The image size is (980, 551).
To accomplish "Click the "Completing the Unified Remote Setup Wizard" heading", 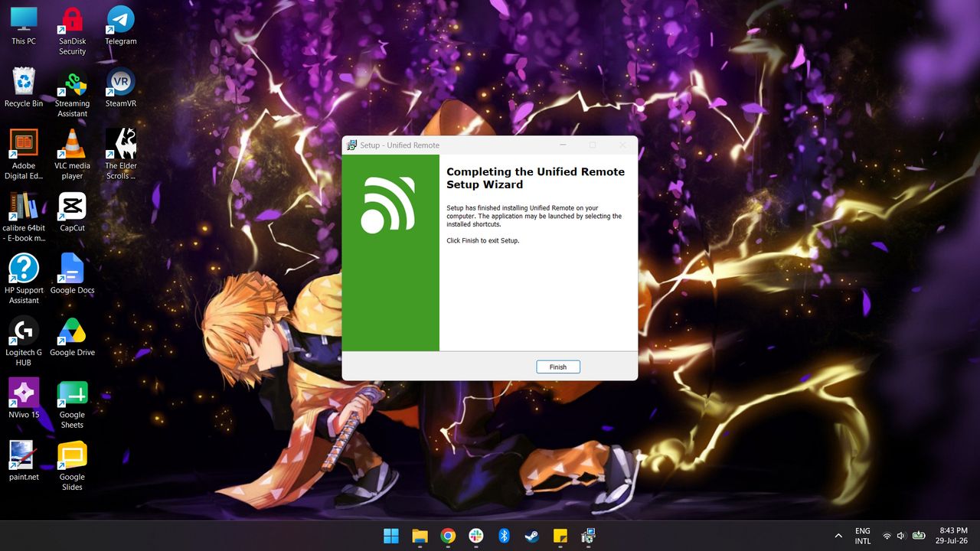I will [536, 178].
